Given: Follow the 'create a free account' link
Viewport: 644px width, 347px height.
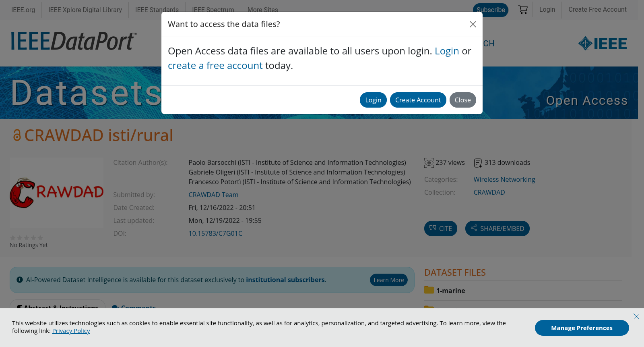Looking at the screenshot, I should click(x=215, y=66).
